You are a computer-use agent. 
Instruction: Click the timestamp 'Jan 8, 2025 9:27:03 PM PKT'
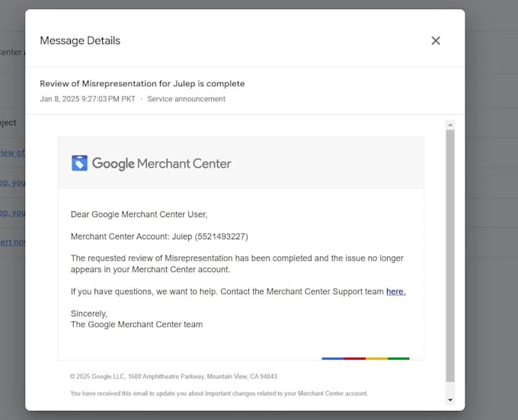[88, 99]
